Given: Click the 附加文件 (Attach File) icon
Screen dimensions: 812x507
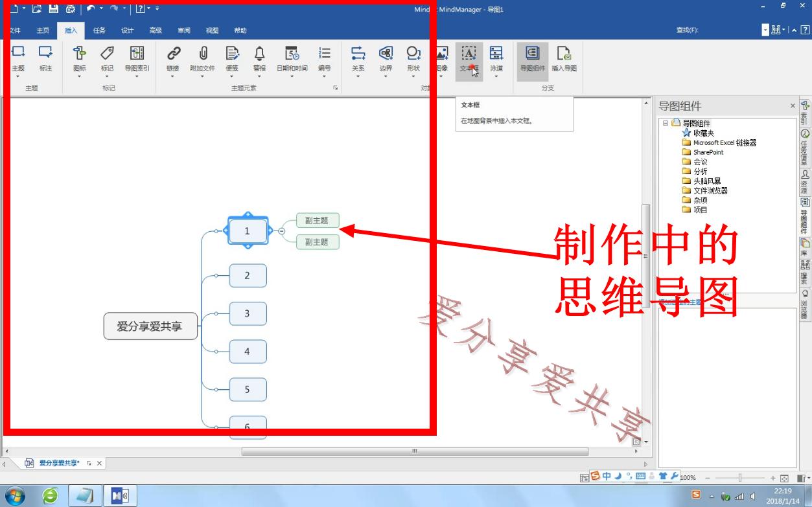Looking at the screenshot, I should coord(202,62).
